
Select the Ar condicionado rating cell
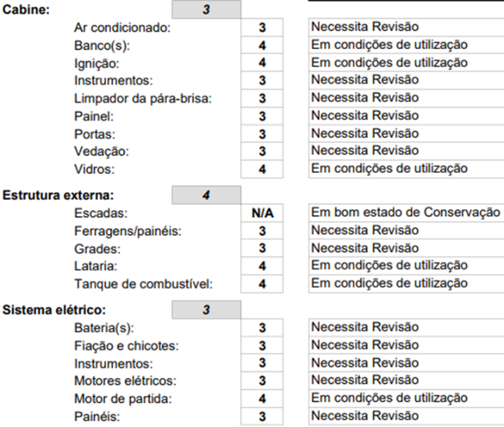tap(262, 28)
